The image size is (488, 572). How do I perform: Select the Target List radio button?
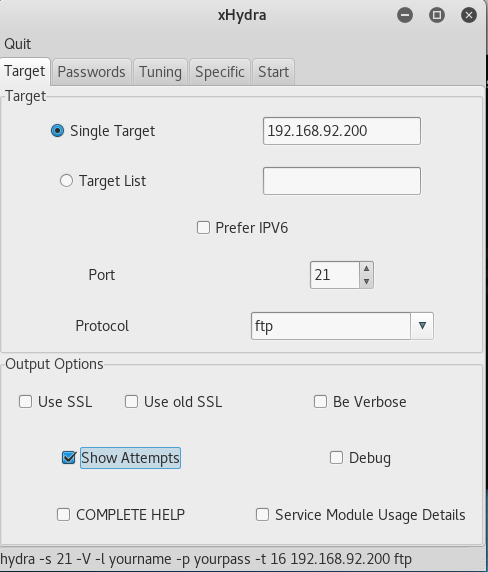66,181
